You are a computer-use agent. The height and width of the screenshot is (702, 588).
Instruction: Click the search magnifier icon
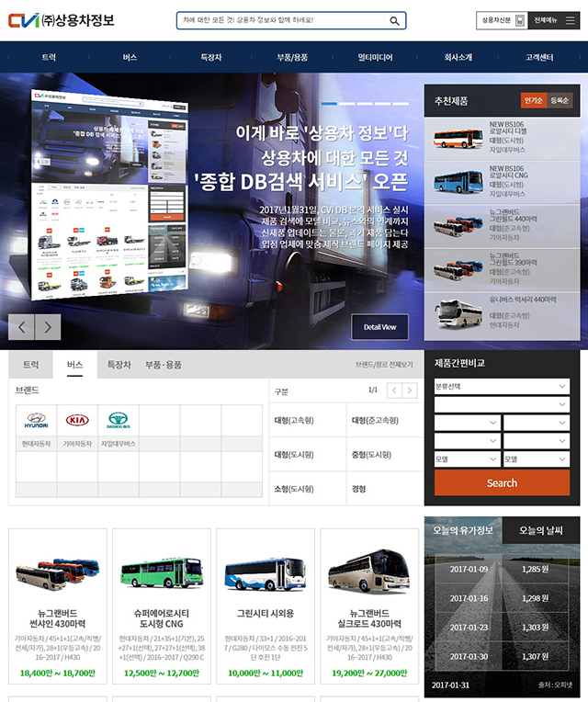pos(394,20)
